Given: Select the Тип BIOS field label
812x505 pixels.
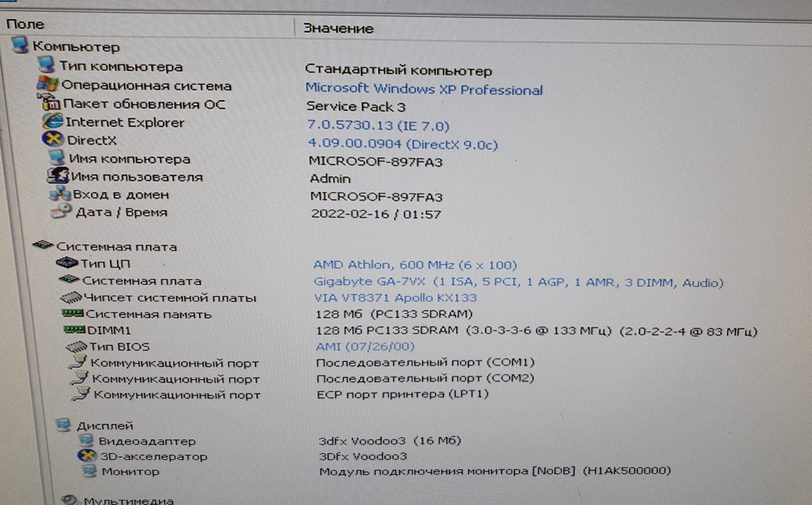Looking at the screenshot, I should [119, 347].
